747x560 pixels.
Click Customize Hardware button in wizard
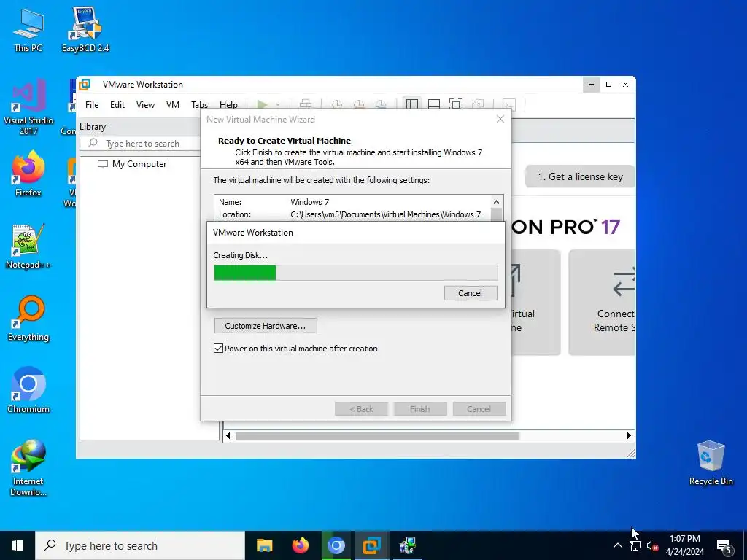(266, 326)
